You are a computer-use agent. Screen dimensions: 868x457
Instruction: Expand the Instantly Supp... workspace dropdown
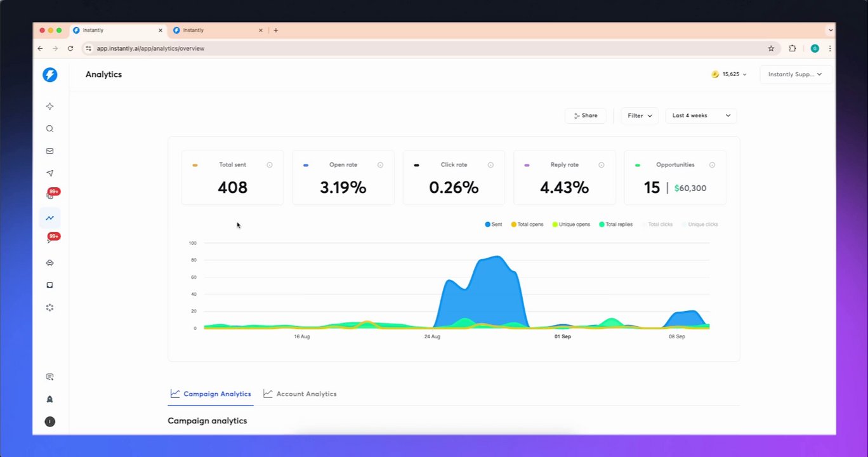tap(795, 74)
